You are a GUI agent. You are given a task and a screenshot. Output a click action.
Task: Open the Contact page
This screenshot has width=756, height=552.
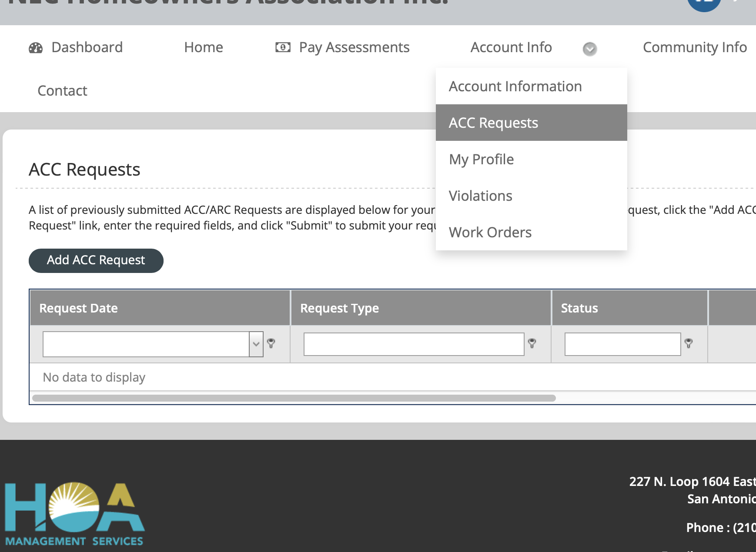(x=62, y=90)
